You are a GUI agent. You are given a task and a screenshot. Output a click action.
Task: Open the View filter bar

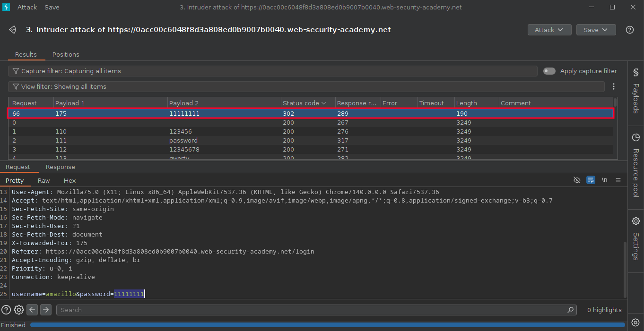click(306, 86)
